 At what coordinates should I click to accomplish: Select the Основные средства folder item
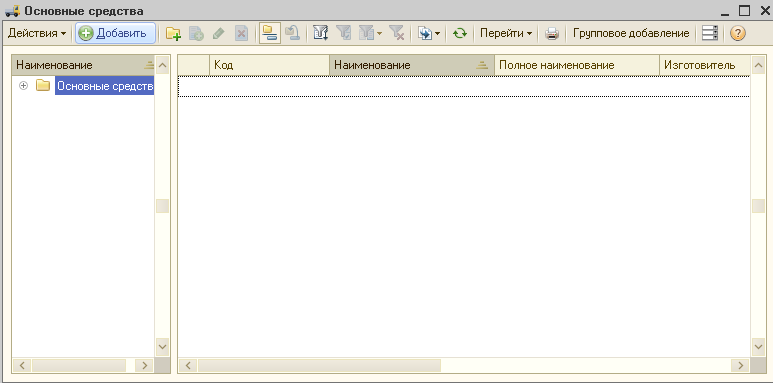[x=105, y=86]
